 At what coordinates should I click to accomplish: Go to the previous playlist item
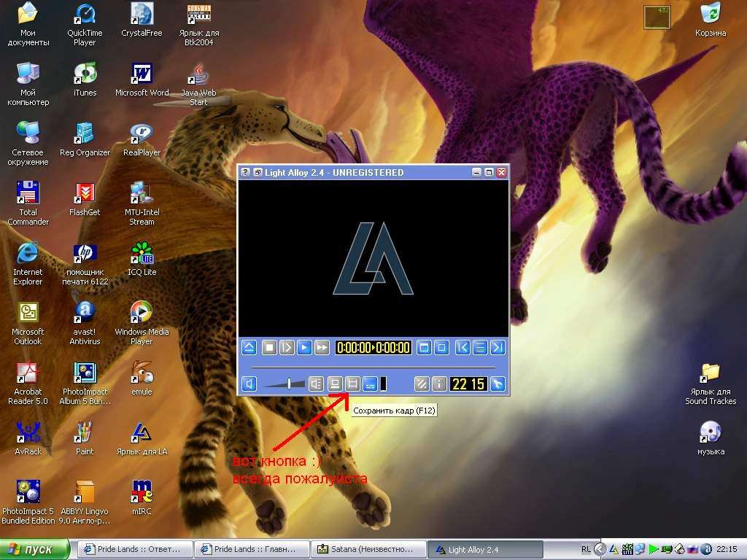462,348
